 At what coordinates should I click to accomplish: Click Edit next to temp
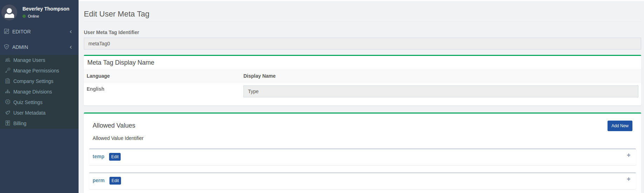point(115,157)
